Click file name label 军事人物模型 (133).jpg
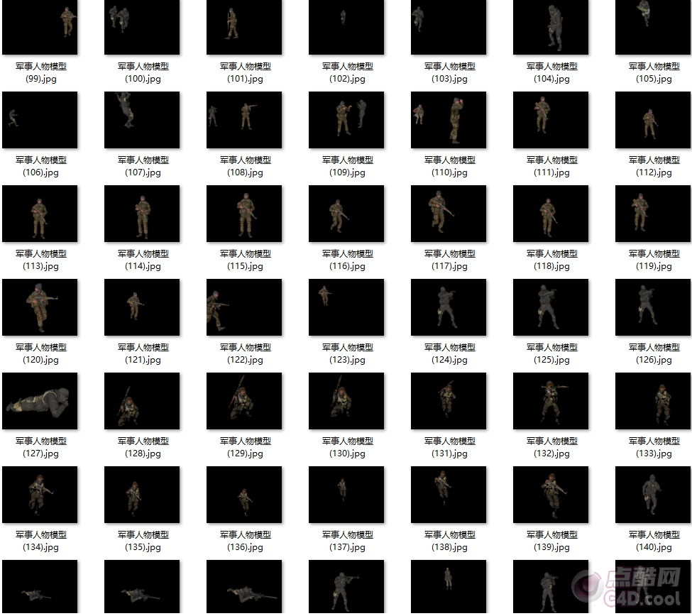The image size is (692, 616). (654, 447)
